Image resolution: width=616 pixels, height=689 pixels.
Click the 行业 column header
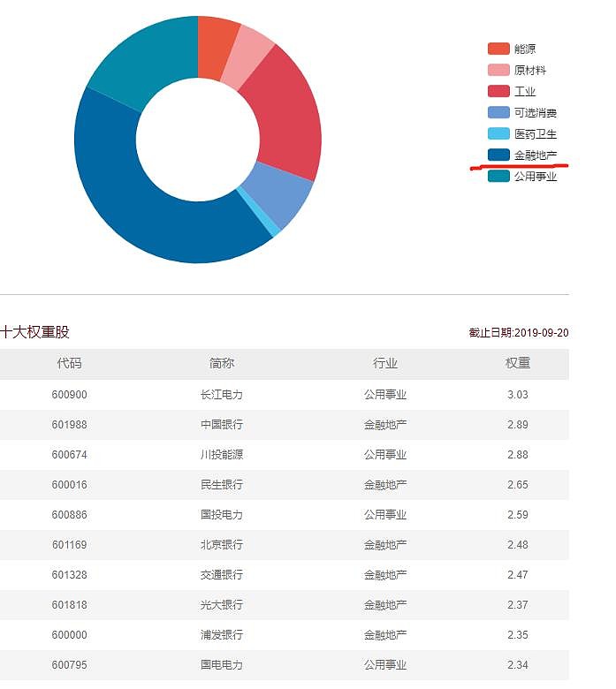pos(385,363)
